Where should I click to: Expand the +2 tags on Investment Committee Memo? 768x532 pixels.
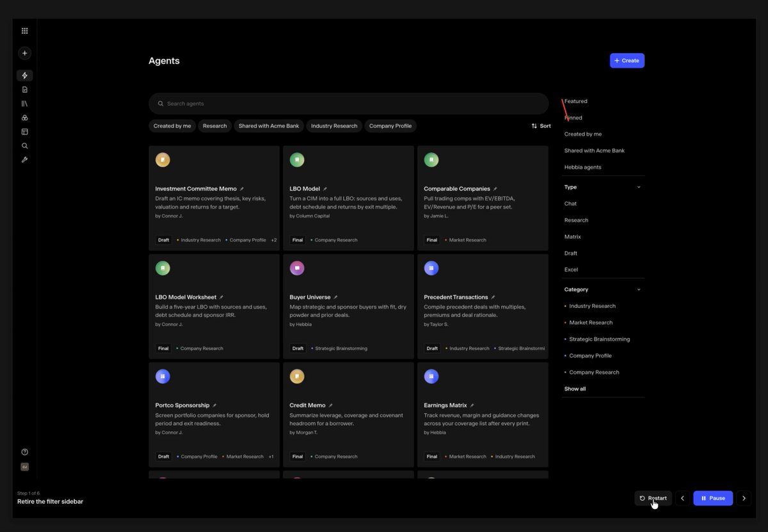click(274, 240)
